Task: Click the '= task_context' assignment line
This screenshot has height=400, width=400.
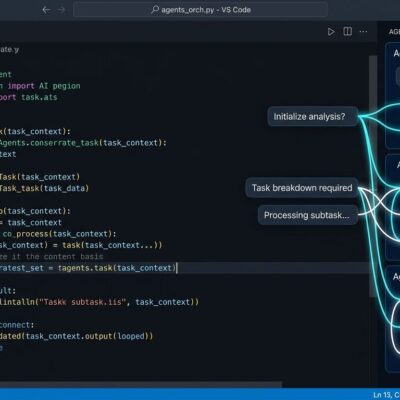Action: click(31, 223)
